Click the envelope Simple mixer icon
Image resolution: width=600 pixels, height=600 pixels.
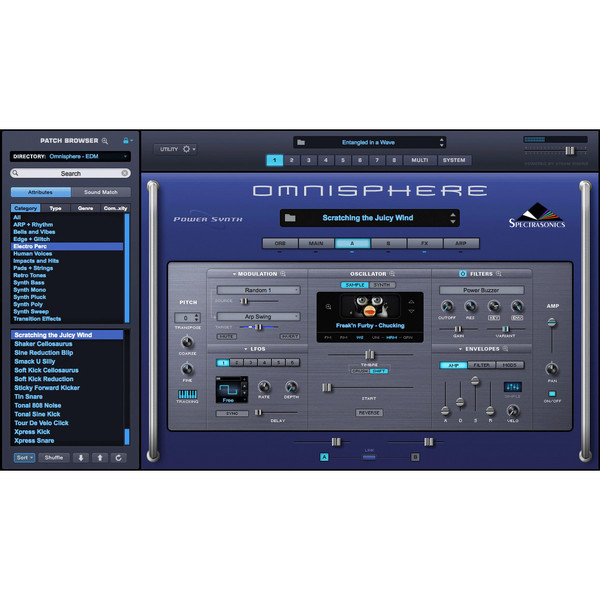[513, 387]
